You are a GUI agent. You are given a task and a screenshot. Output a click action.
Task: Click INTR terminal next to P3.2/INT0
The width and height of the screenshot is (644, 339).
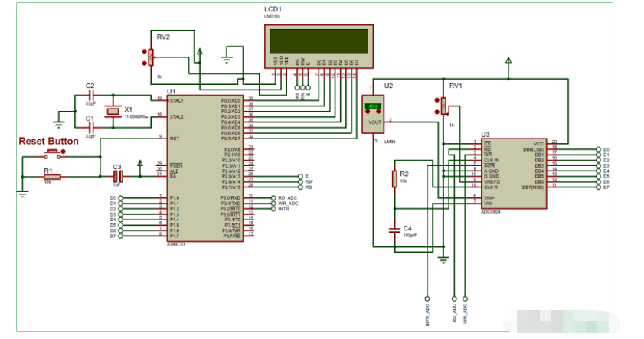273,209
